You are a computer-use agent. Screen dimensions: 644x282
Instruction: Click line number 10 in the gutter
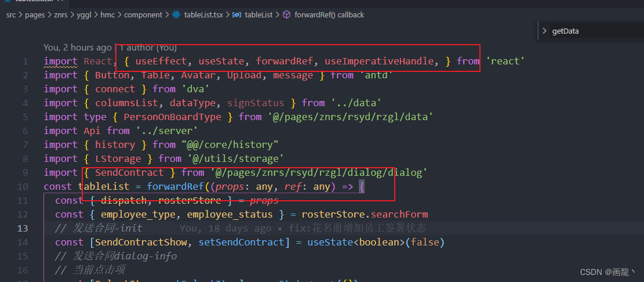coord(23,186)
